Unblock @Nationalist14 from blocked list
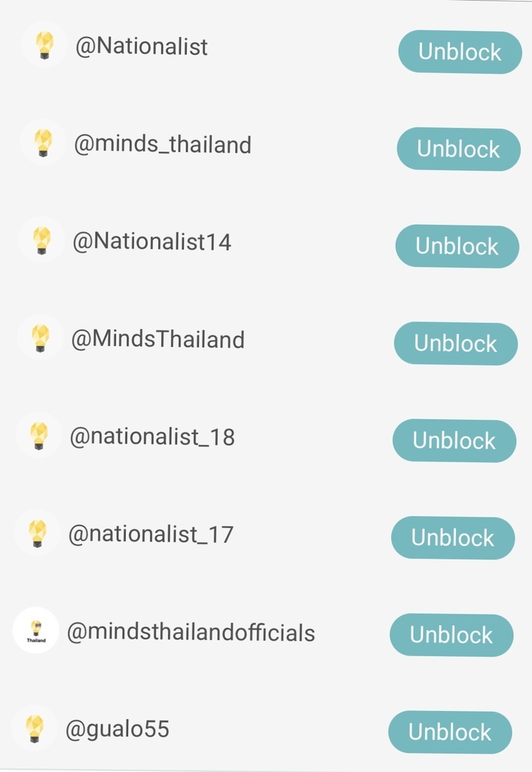The width and height of the screenshot is (532, 772). 457,247
